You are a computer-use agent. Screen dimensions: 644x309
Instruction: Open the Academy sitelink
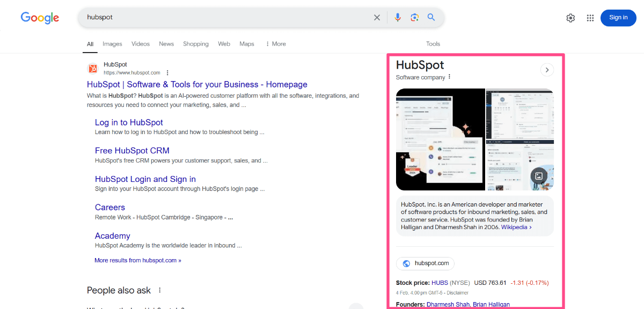tap(113, 236)
